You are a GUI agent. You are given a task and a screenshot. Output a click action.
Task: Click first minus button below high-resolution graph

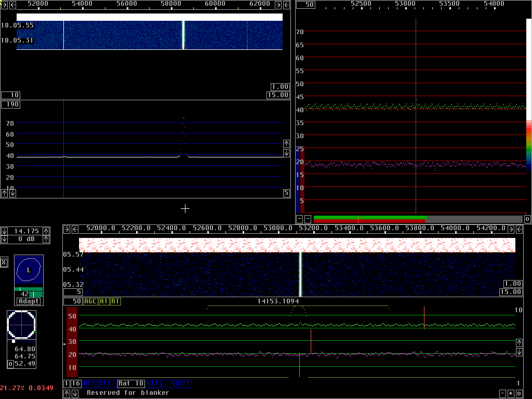coord(300,219)
